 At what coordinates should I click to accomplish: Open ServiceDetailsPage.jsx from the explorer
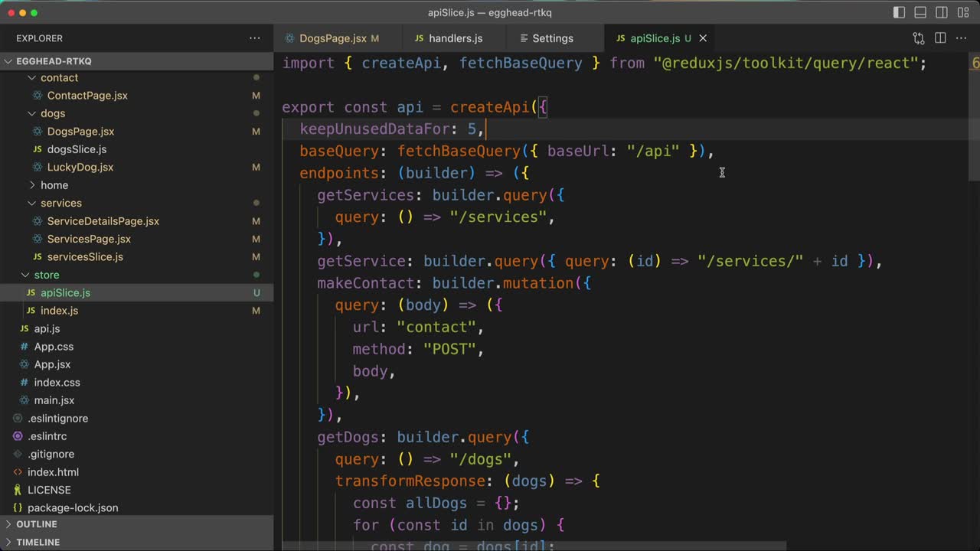coord(103,221)
